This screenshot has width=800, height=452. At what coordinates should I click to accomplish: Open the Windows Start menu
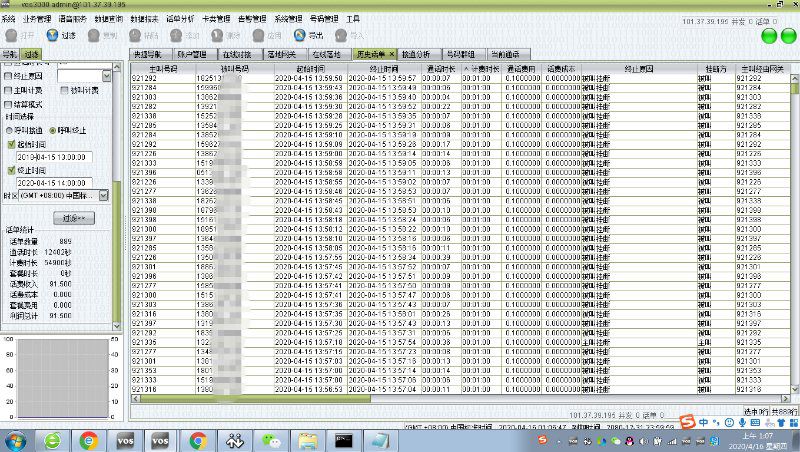click(17, 440)
